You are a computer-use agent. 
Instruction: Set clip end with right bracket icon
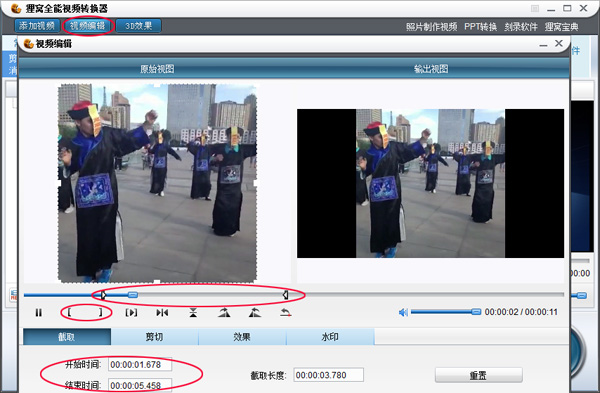click(x=101, y=312)
